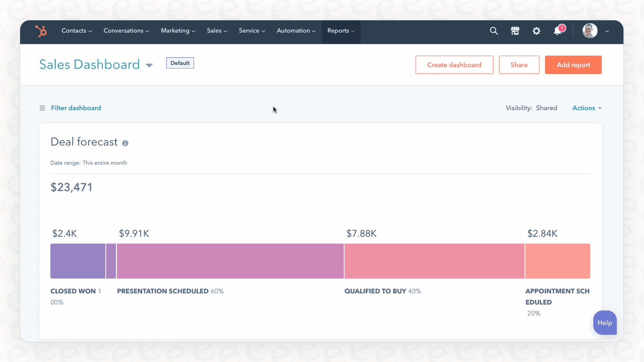Click the user profile avatar
The width and height of the screenshot is (644, 362).
(x=590, y=31)
